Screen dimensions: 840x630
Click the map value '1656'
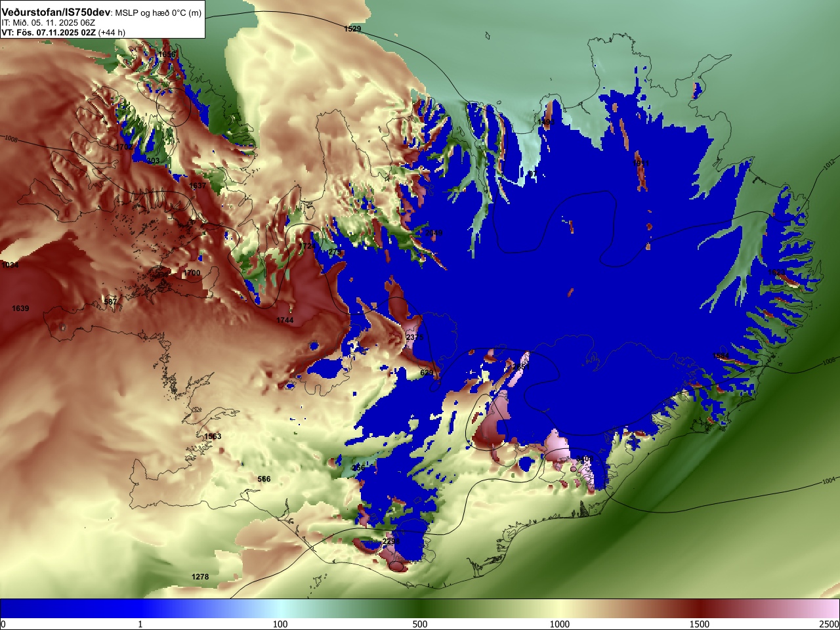point(167,54)
